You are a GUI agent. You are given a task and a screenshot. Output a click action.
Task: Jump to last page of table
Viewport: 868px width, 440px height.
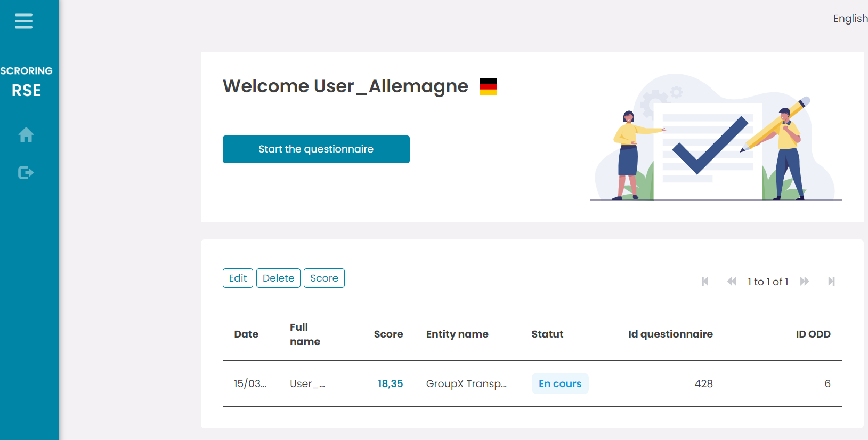(831, 282)
